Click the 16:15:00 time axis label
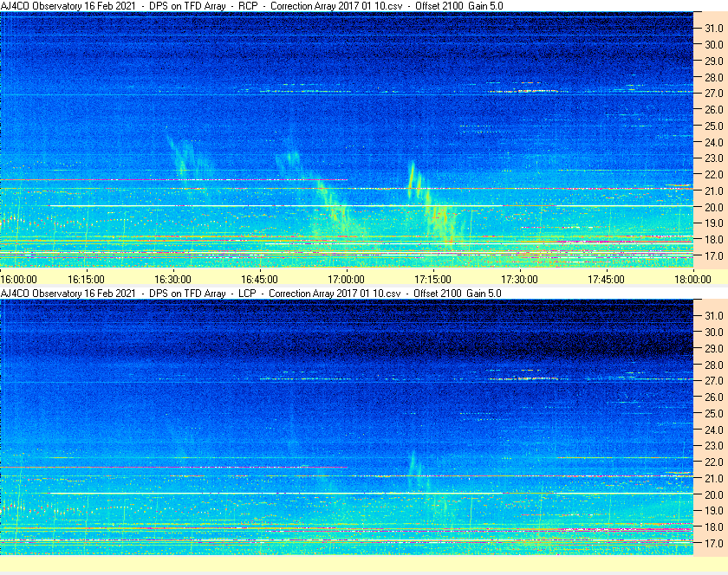728x575 pixels. (x=87, y=280)
